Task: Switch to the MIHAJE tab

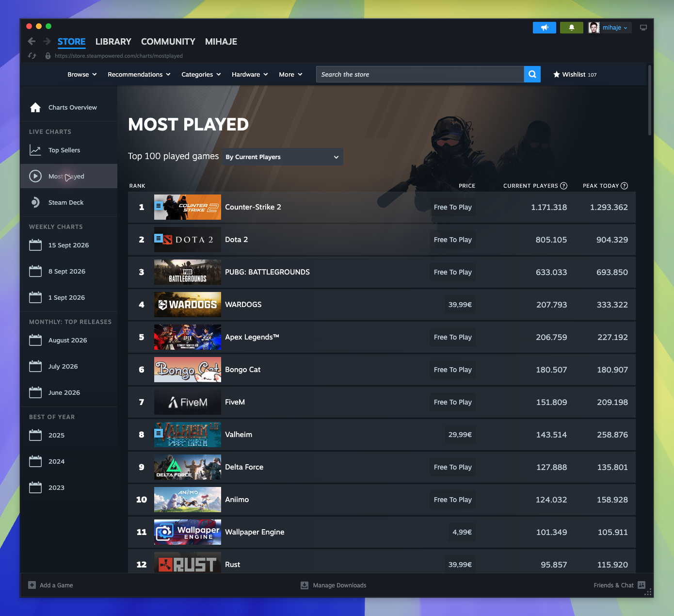Action: coord(221,42)
